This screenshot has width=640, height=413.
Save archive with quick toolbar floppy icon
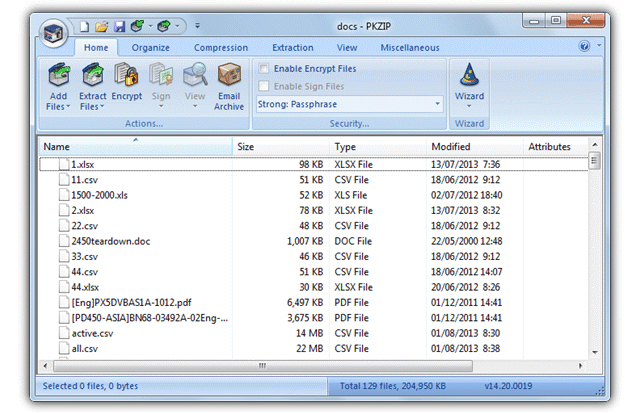point(119,27)
